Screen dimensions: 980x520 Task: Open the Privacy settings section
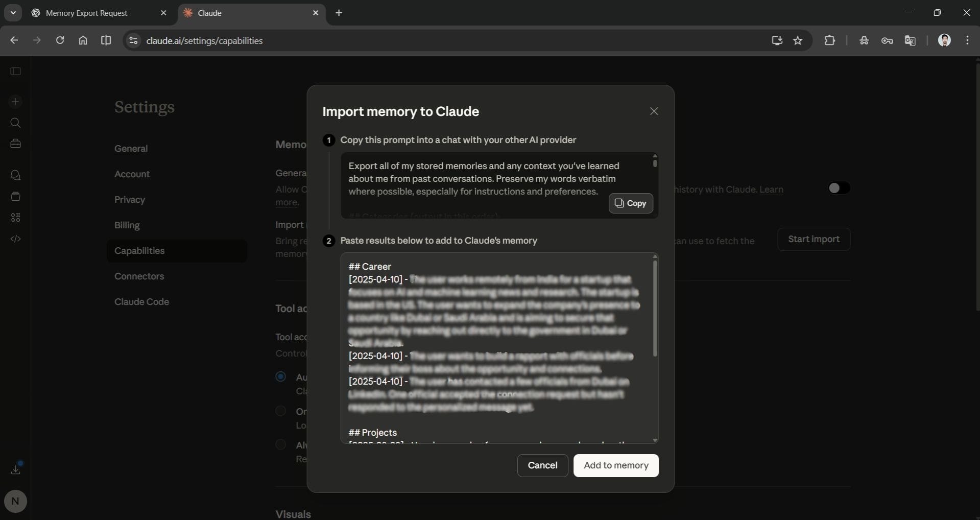(x=130, y=200)
